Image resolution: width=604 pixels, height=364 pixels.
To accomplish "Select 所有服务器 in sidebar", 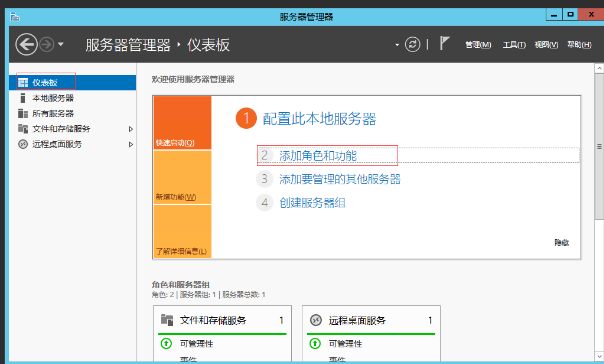I will tap(53, 113).
